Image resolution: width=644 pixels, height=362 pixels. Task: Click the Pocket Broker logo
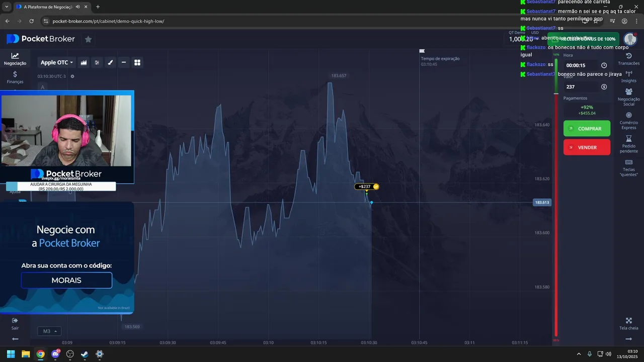click(41, 39)
